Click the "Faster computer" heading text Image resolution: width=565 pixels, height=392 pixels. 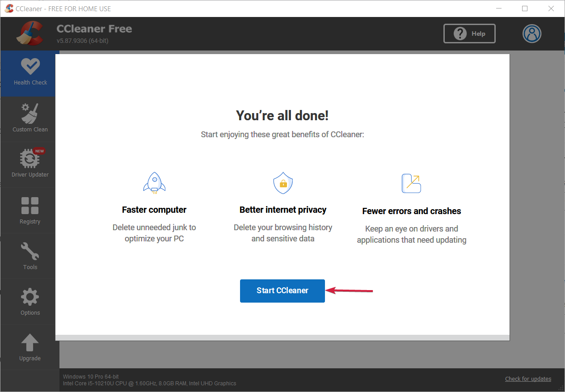154,210
